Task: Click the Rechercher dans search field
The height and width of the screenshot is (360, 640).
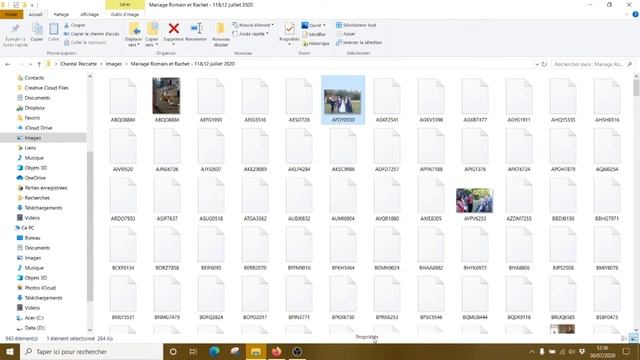Action: pos(592,64)
